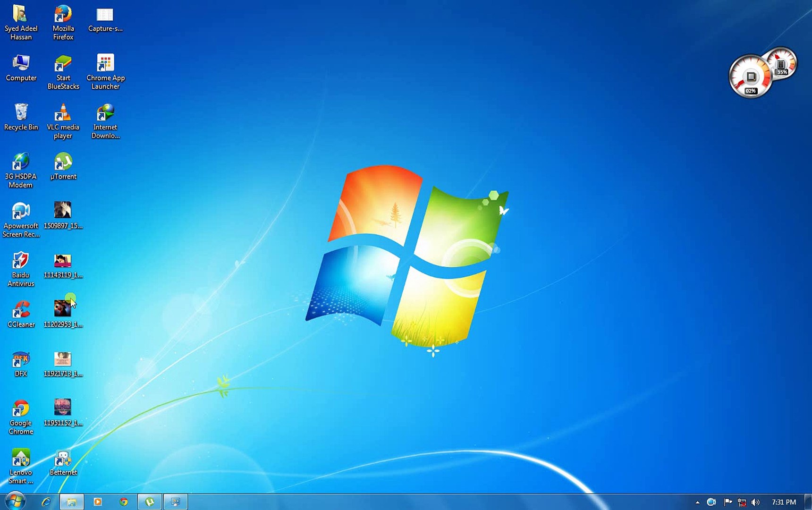Click the CPU usage meter gadget dial

click(750, 76)
